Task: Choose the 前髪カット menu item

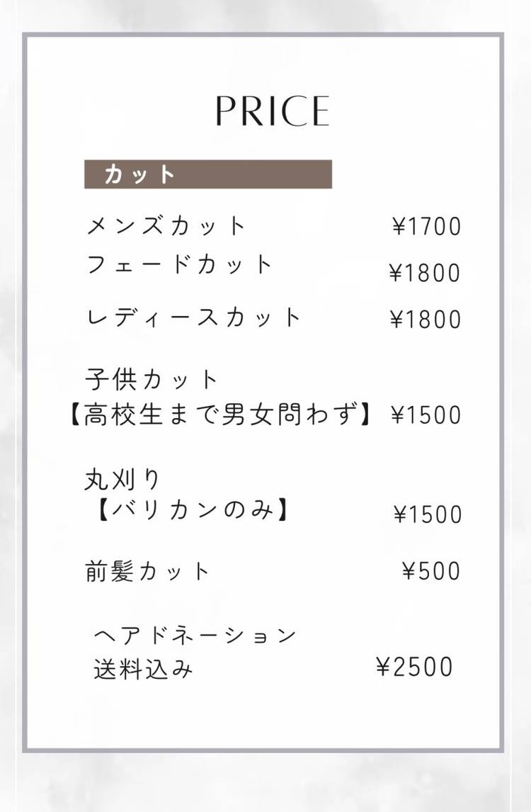Action: point(147,572)
